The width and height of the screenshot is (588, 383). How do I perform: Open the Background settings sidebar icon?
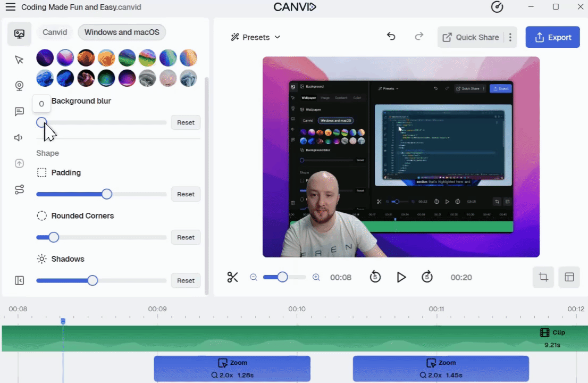click(x=19, y=34)
